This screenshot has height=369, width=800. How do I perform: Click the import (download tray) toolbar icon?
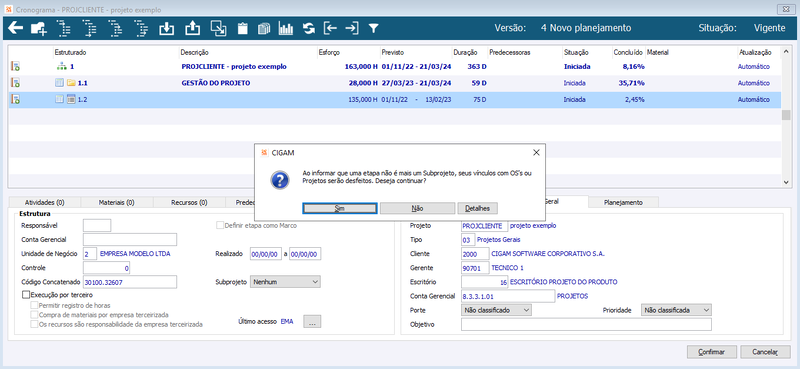pyautogui.click(x=166, y=29)
